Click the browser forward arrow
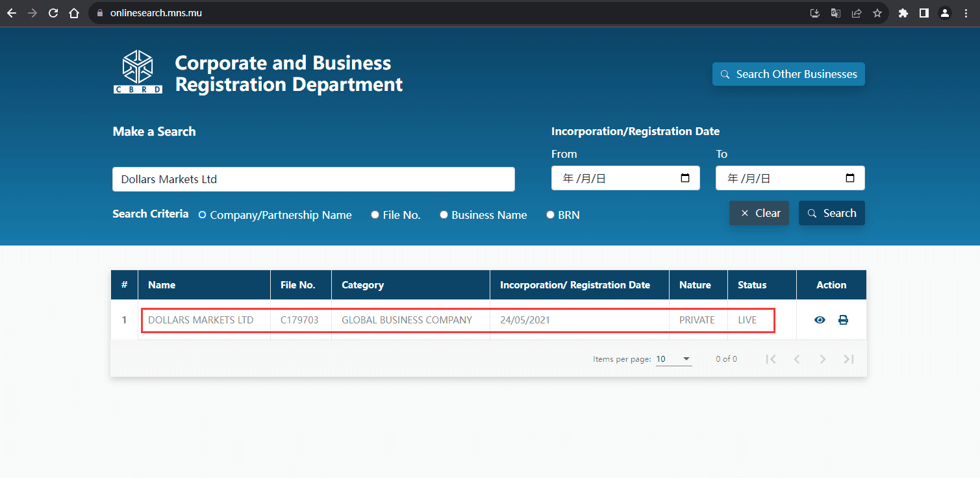 point(32,13)
